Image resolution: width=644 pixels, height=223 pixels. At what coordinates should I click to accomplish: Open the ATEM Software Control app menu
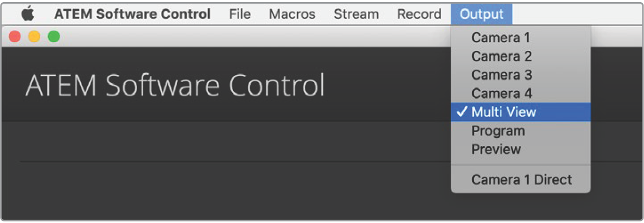(132, 14)
